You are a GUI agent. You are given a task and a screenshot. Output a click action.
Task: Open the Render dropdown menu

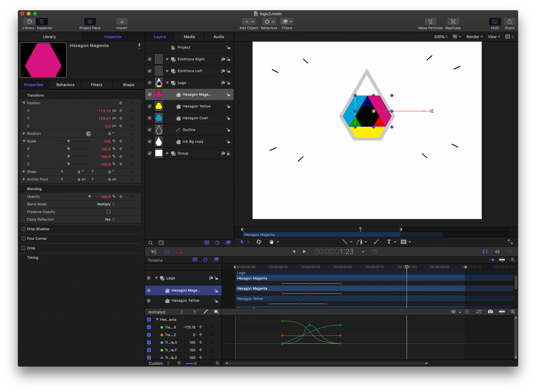[474, 37]
